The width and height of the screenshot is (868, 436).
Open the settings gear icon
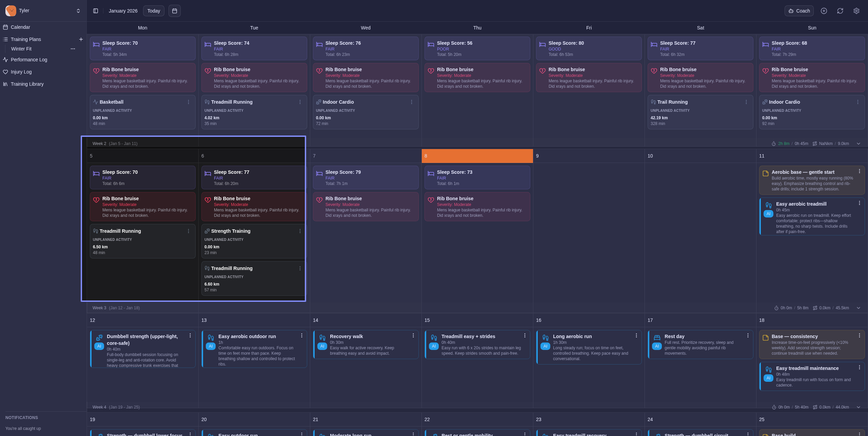(x=856, y=11)
